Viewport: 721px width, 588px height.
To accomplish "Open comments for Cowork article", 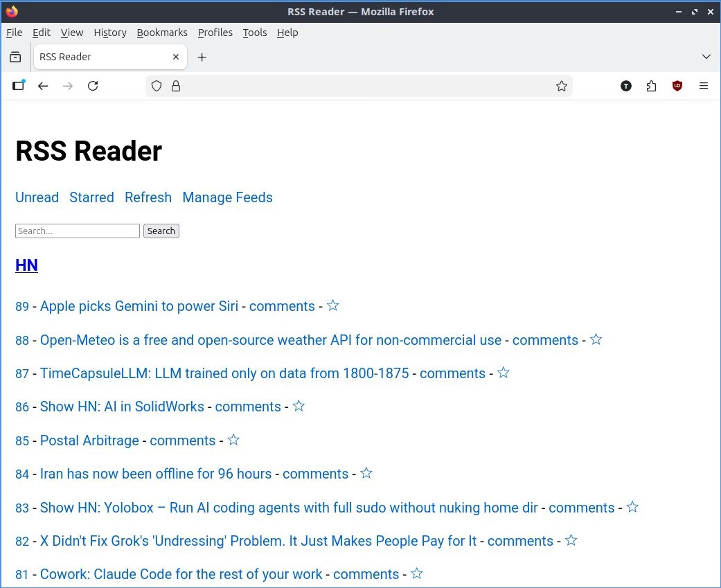I will [x=366, y=574].
